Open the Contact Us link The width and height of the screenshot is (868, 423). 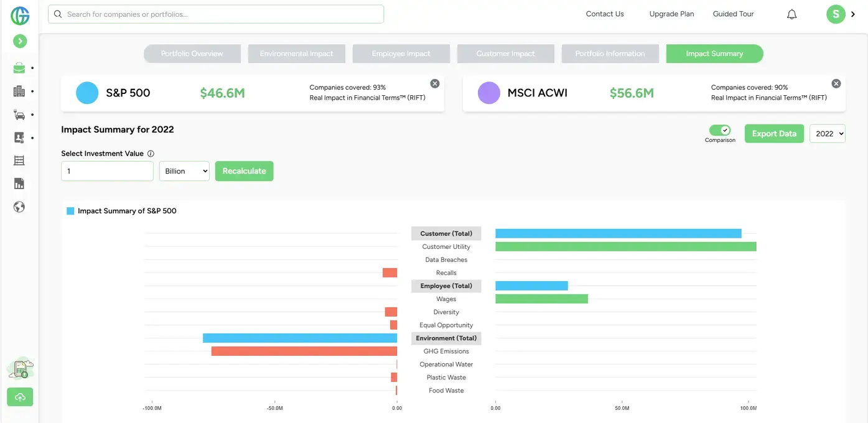click(605, 14)
